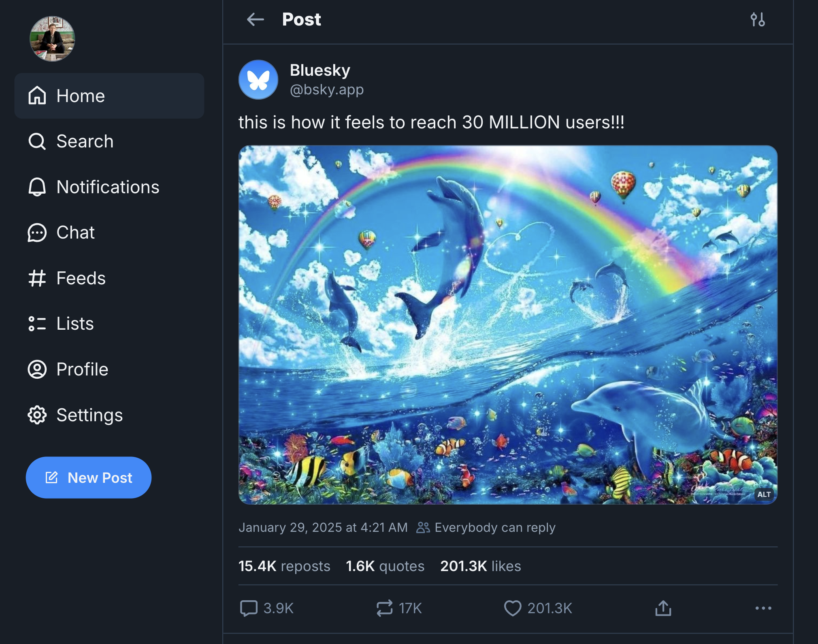Viewport: 818px width, 644px height.
Task: Open Lists in sidebar
Action: pyautogui.click(x=109, y=324)
